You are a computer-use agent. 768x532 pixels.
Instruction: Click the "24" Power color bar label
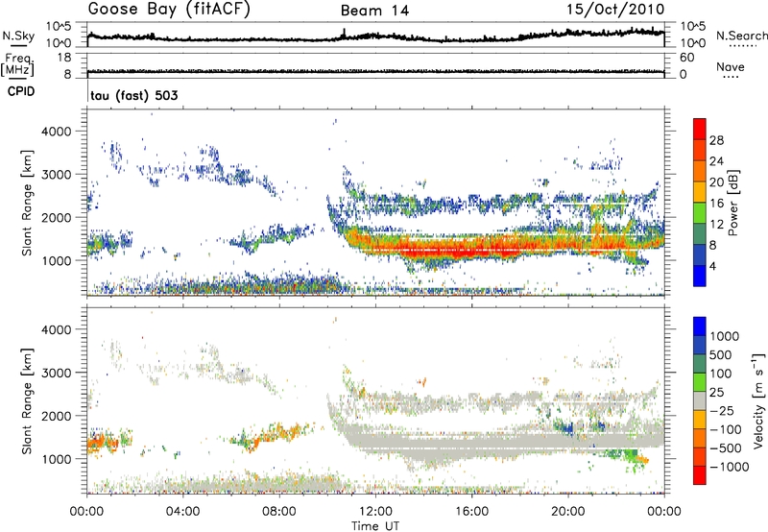[716, 161]
